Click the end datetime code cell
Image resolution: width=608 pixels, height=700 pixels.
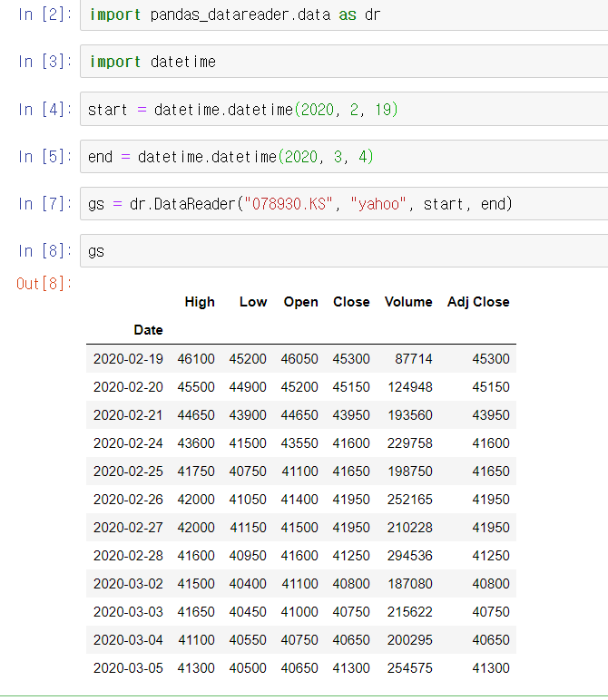point(344,156)
